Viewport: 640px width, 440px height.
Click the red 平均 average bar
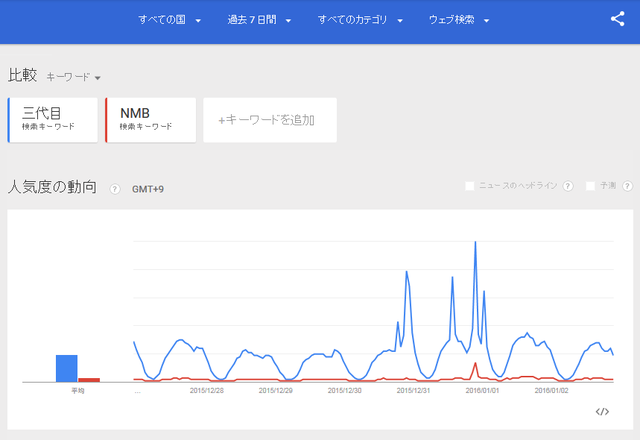coord(89,380)
